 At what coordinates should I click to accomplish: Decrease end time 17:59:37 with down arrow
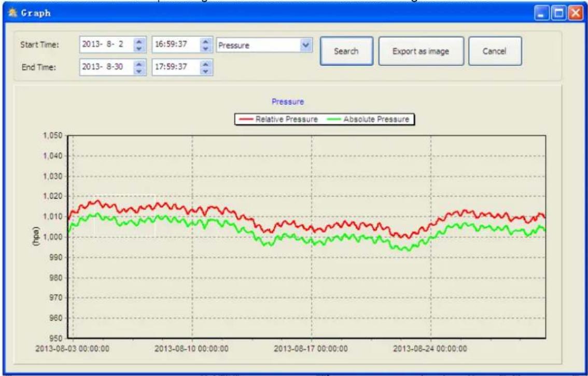(205, 71)
